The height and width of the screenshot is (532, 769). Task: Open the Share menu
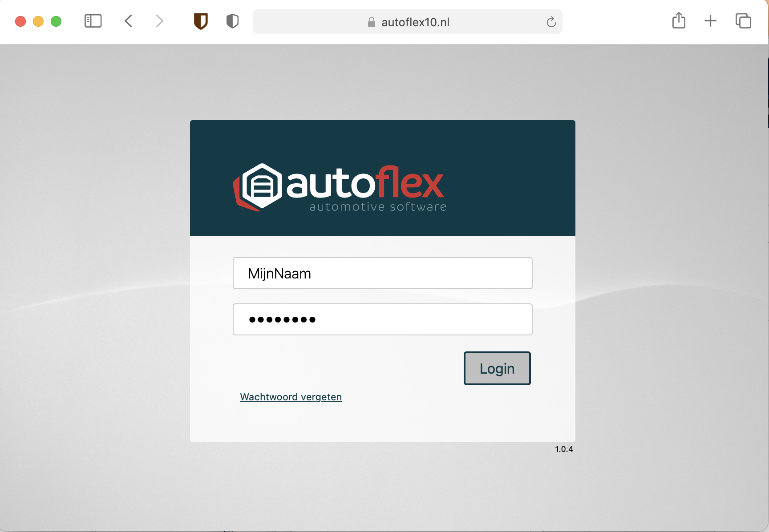679,20
